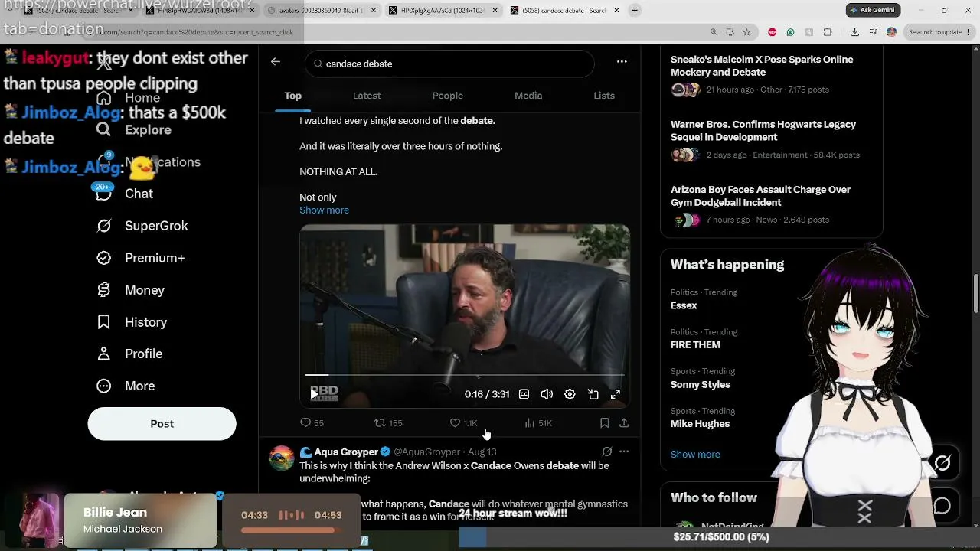The image size is (980, 551).
Task: Show more trending topics
Action: tap(695, 454)
